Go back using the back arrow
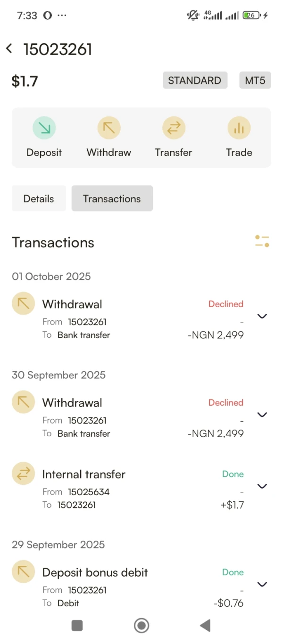The image size is (283, 644). (9, 49)
